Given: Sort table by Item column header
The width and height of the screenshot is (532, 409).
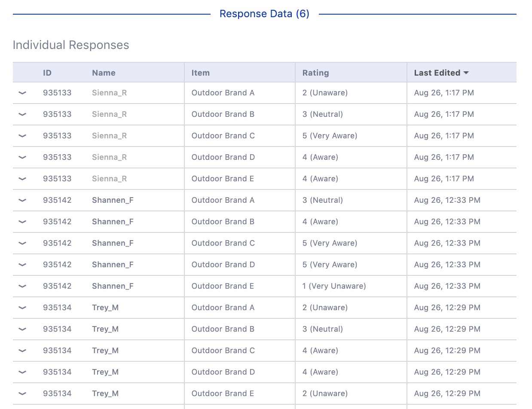Looking at the screenshot, I should click(200, 73).
